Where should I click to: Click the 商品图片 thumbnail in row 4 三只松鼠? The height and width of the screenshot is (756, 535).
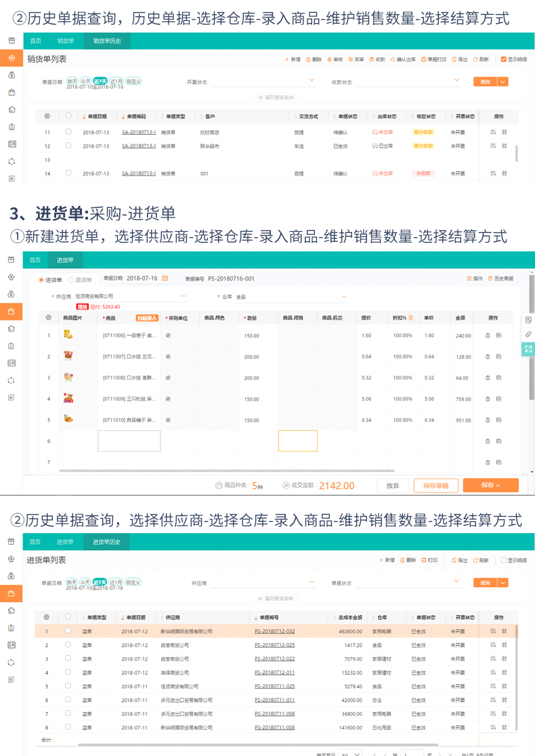click(68, 398)
